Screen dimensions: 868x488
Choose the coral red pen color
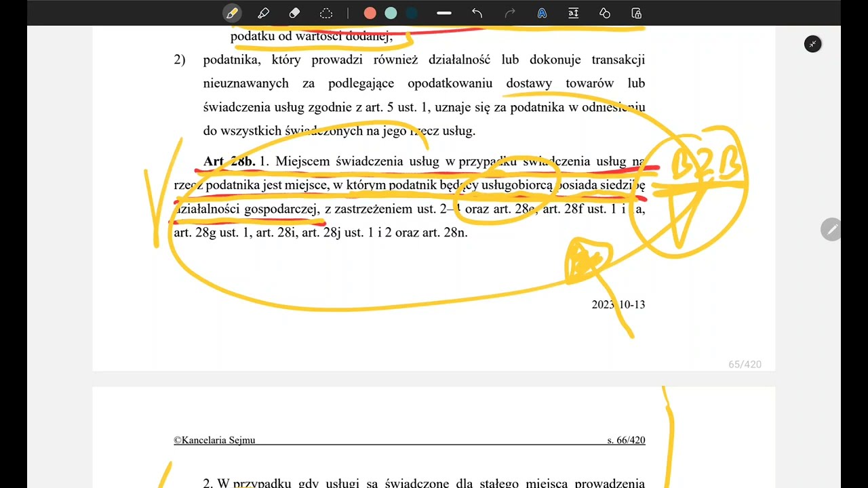pyautogui.click(x=370, y=13)
